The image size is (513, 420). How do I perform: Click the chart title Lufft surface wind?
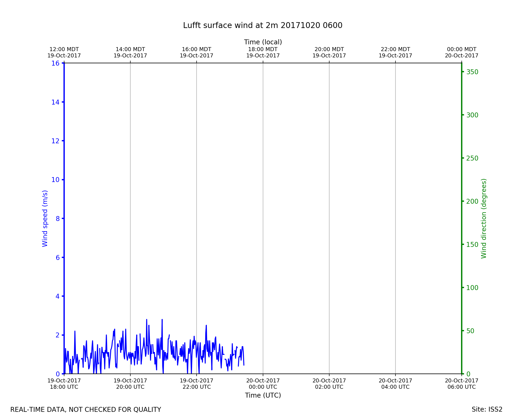(x=263, y=25)
